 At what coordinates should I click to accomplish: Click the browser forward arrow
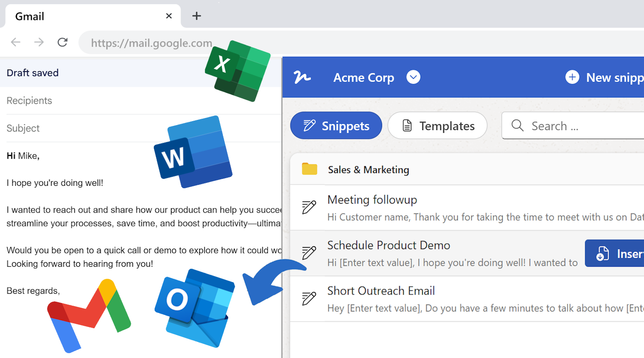[x=39, y=42]
